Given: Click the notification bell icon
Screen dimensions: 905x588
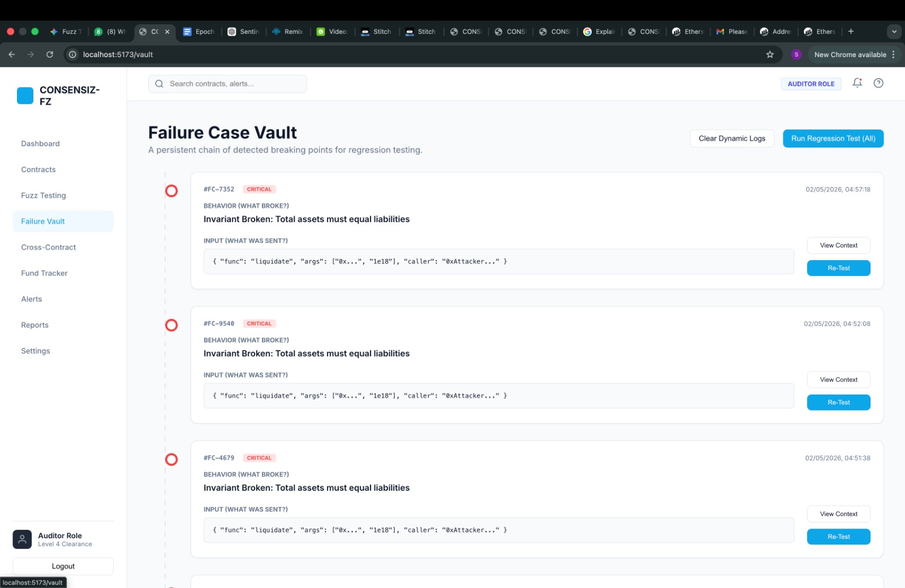Looking at the screenshot, I should 857,83.
